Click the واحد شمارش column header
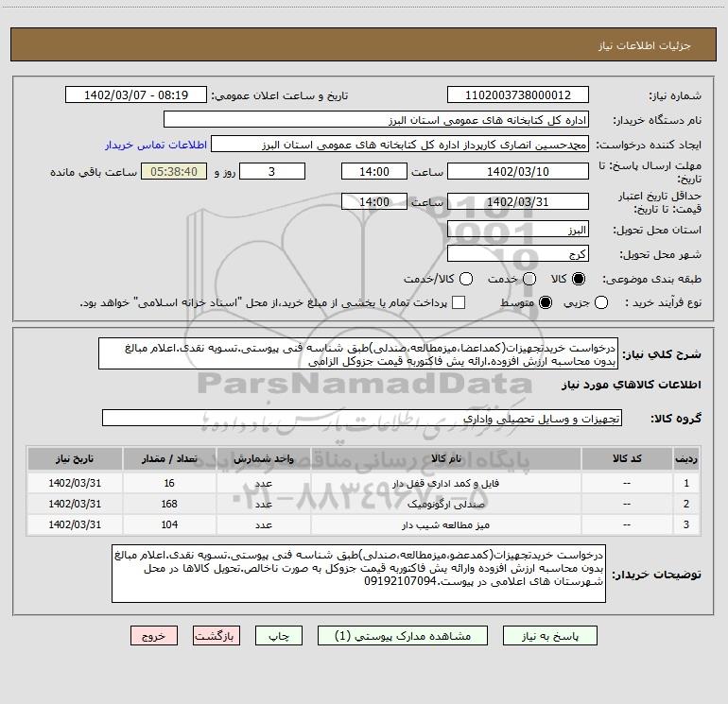 click(263, 459)
